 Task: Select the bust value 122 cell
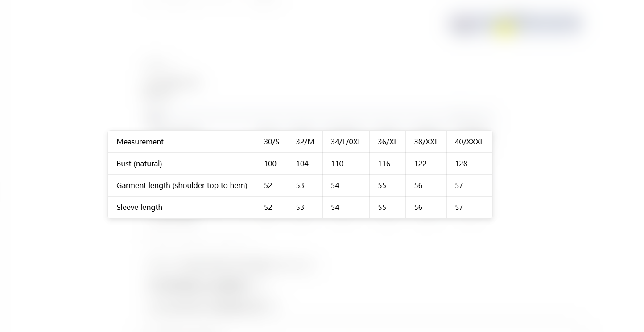(x=426, y=164)
